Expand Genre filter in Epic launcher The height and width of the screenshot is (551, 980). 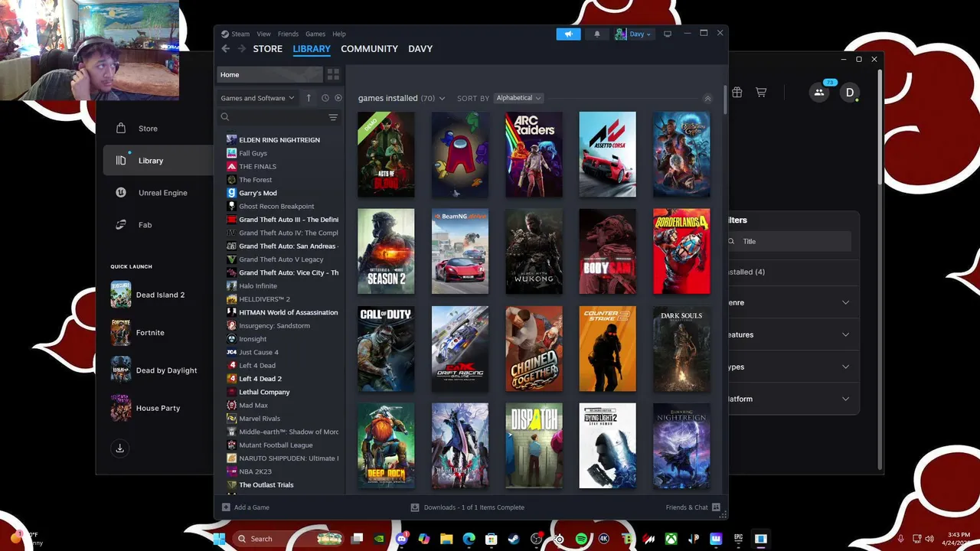coord(845,302)
